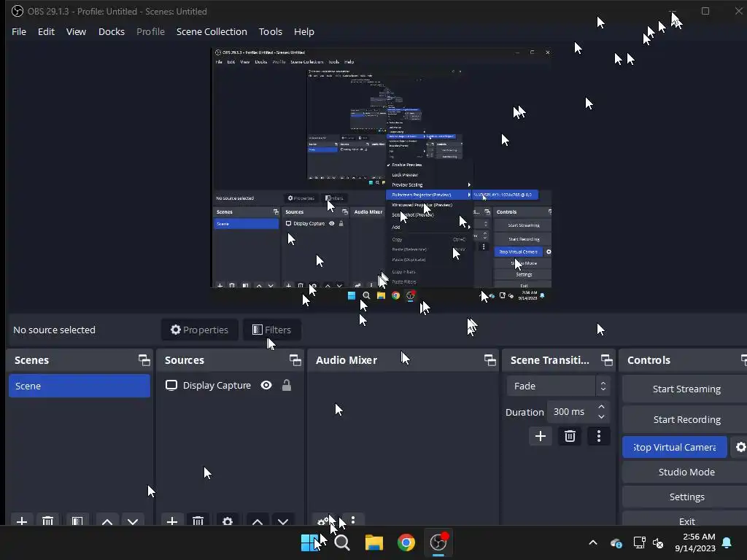Open the Help menu

304,31
